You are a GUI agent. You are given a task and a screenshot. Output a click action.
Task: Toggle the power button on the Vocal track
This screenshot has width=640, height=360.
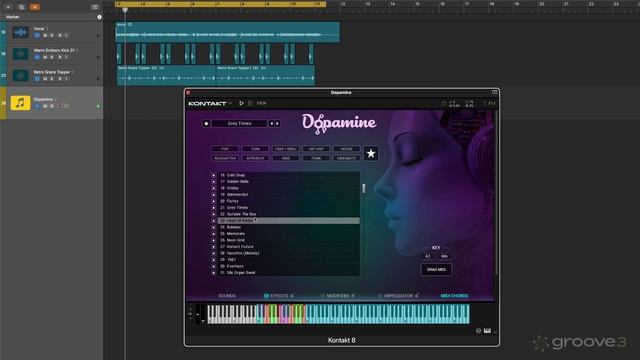[x=37, y=36]
